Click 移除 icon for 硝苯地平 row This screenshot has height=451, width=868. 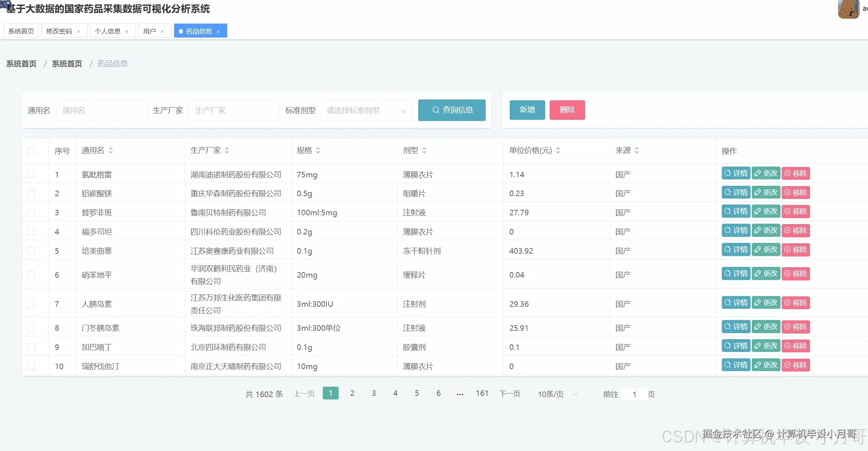[795, 274]
